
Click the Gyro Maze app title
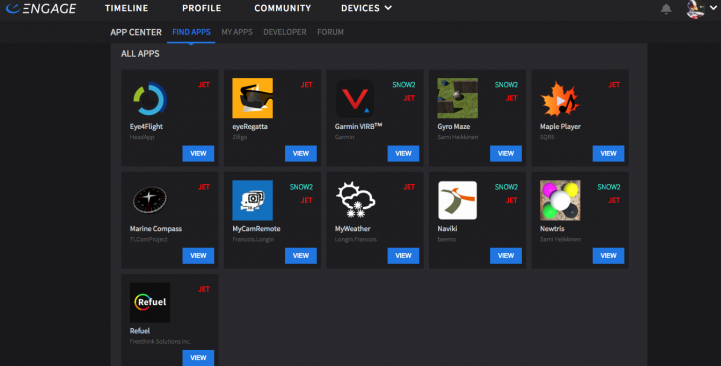pos(454,126)
